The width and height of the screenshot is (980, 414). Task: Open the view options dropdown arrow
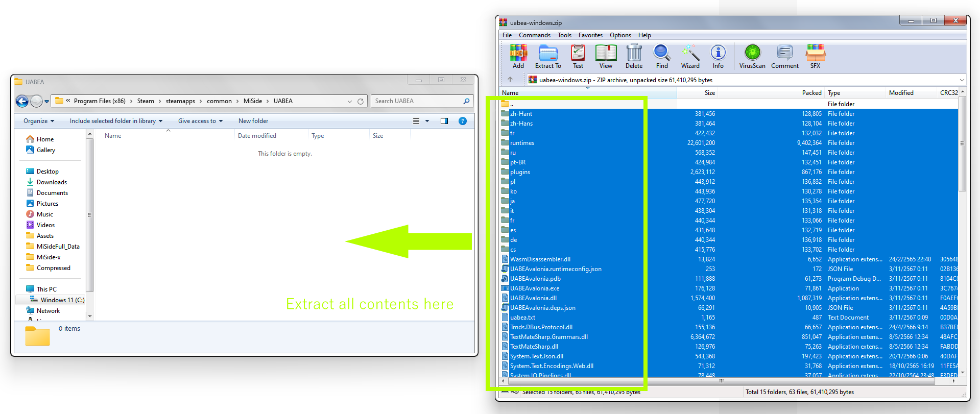(x=427, y=121)
